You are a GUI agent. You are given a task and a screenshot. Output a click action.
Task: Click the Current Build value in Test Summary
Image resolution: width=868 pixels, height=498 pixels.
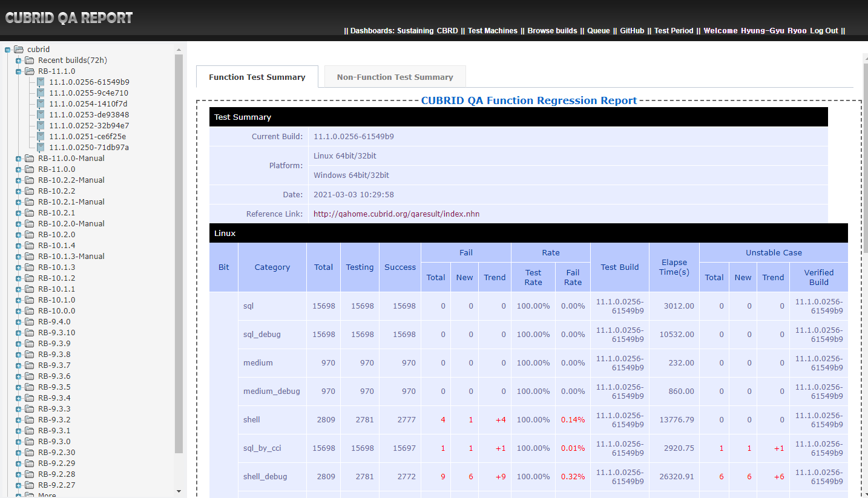coord(353,137)
